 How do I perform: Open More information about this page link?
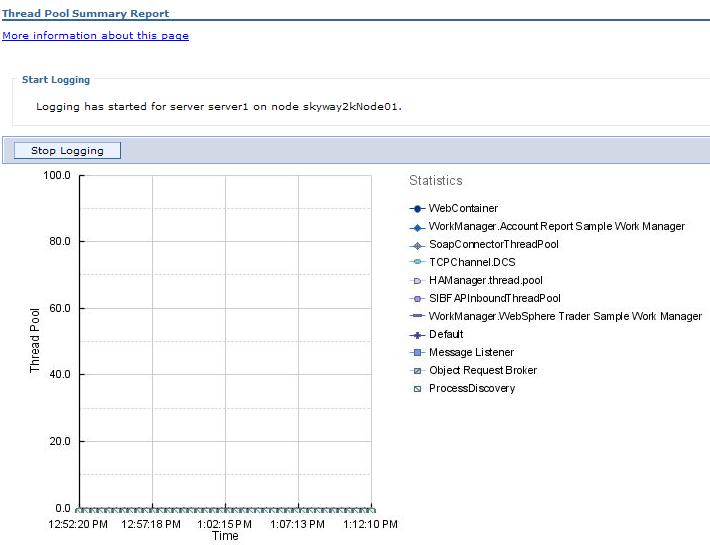96,36
